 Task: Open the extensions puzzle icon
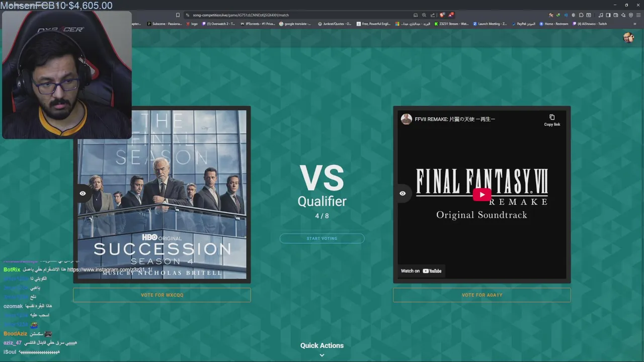pyautogui.click(x=581, y=15)
